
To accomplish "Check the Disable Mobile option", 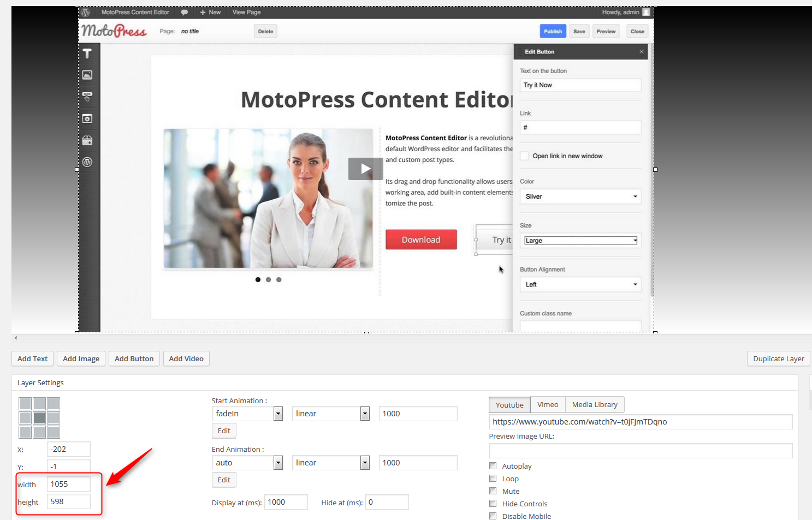I will (493, 516).
